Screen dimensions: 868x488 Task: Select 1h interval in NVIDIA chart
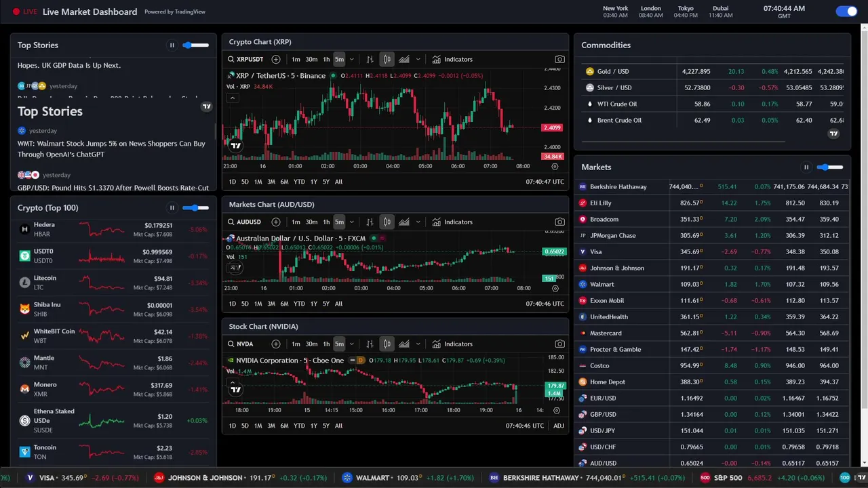(x=326, y=344)
